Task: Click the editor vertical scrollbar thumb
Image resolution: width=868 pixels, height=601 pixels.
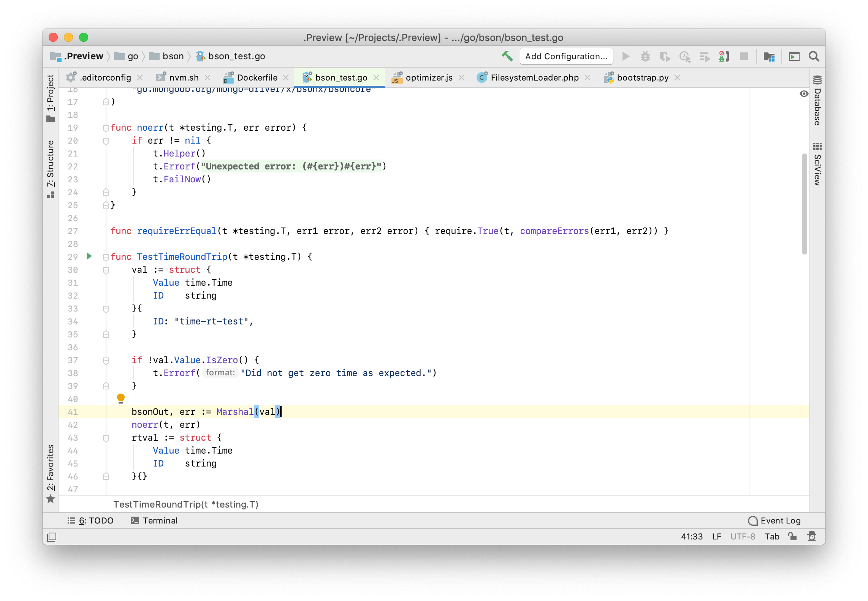Action: point(804,204)
